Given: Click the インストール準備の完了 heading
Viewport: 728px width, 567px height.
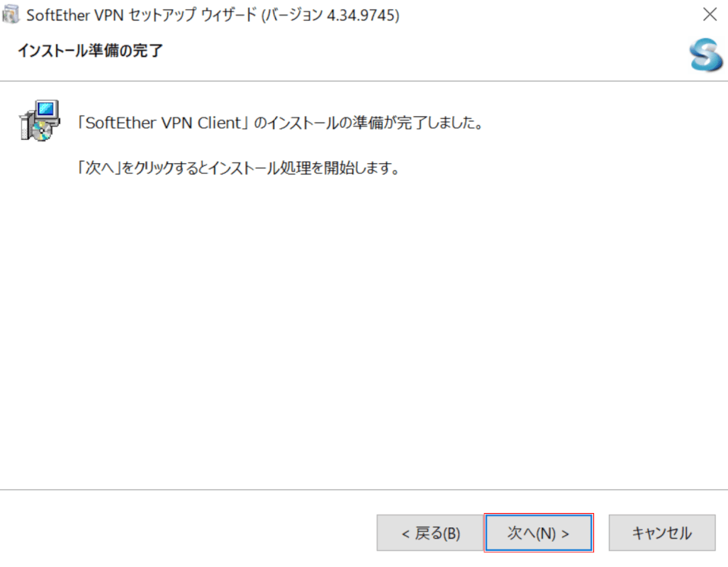Looking at the screenshot, I should (x=90, y=50).
